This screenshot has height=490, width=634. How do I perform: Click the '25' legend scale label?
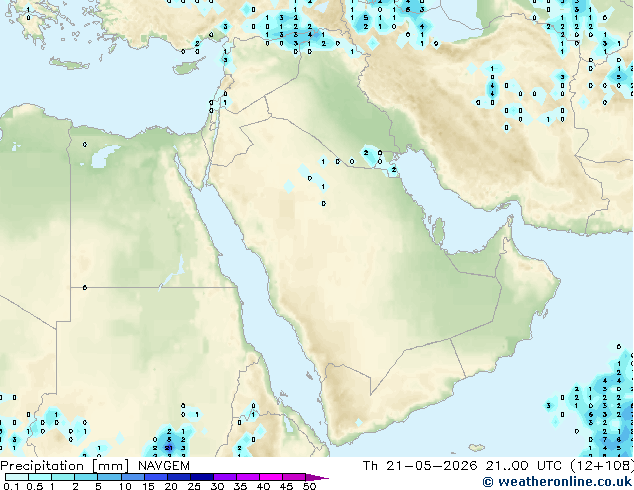194,486
